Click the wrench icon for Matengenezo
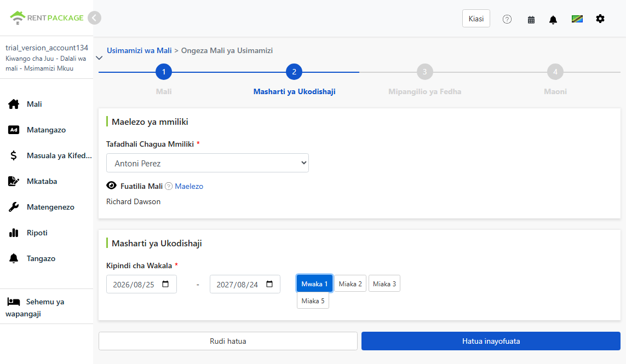Screen dimensions: 626x364 pos(14,207)
